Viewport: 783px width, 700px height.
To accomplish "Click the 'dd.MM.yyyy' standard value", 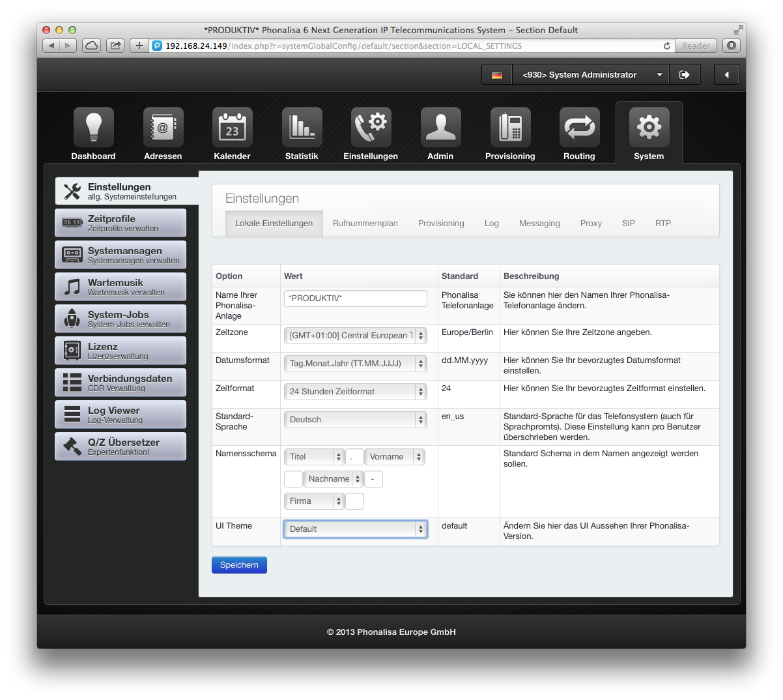I will pos(464,360).
